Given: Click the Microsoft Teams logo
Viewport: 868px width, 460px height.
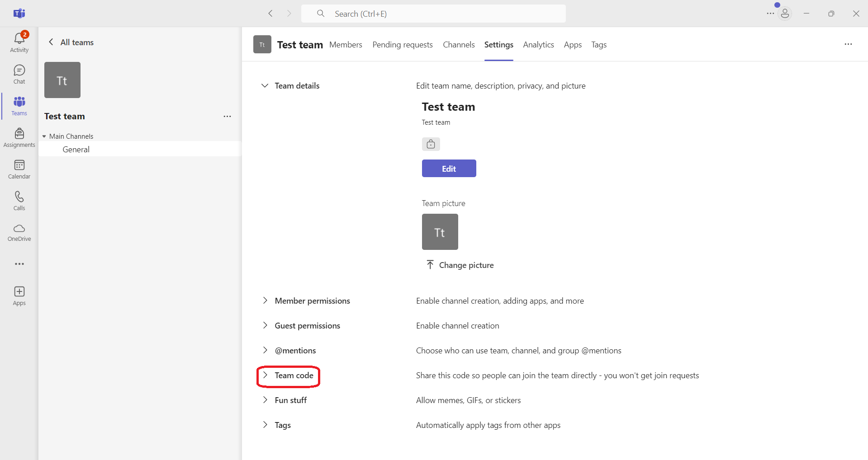Looking at the screenshot, I should click(19, 14).
